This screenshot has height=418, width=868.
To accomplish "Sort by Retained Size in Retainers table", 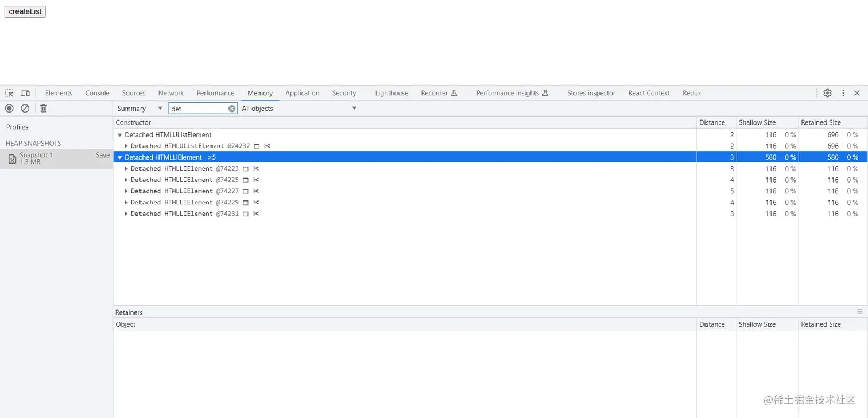I will (x=833, y=324).
